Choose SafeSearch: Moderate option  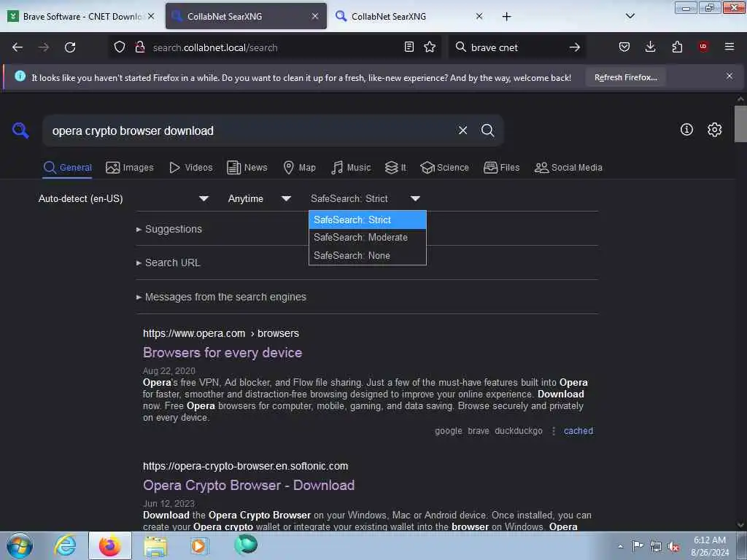pyautogui.click(x=368, y=238)
